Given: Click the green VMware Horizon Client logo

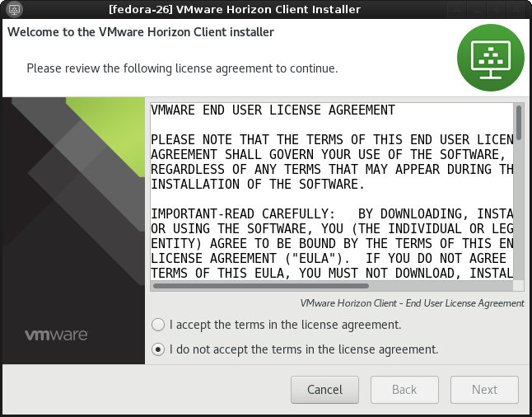Looking at the screenshot, I should coord(491,58).
